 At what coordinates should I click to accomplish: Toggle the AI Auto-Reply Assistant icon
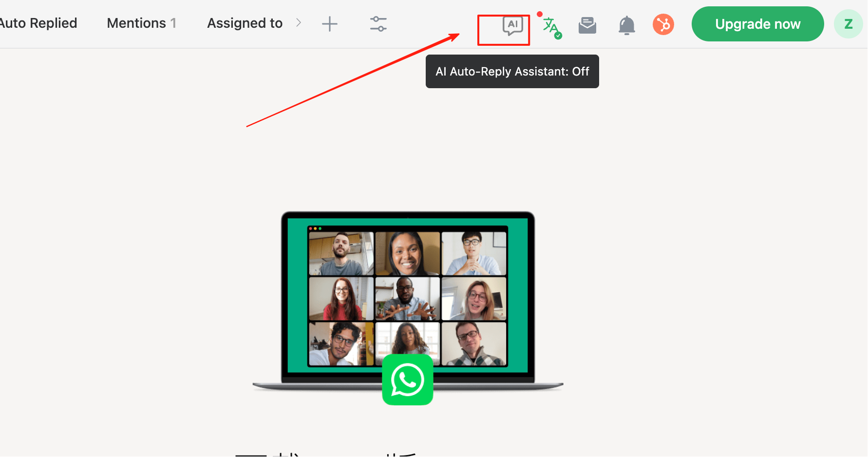point(512,25)
